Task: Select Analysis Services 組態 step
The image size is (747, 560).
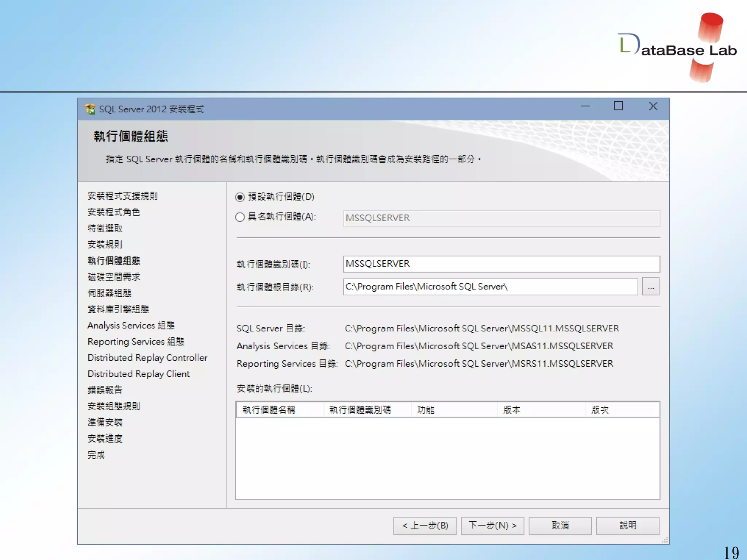Action: (x=131, y=325)
